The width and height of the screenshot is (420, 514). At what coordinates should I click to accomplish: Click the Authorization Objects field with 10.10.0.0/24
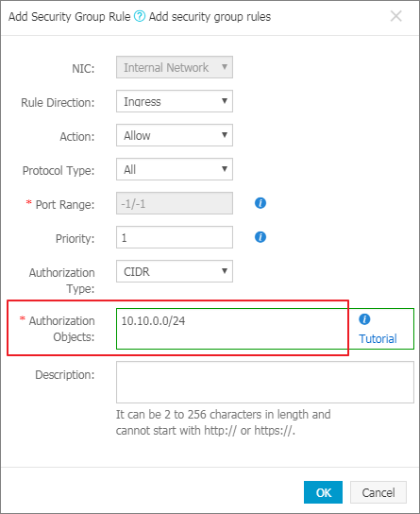(232, 329)
